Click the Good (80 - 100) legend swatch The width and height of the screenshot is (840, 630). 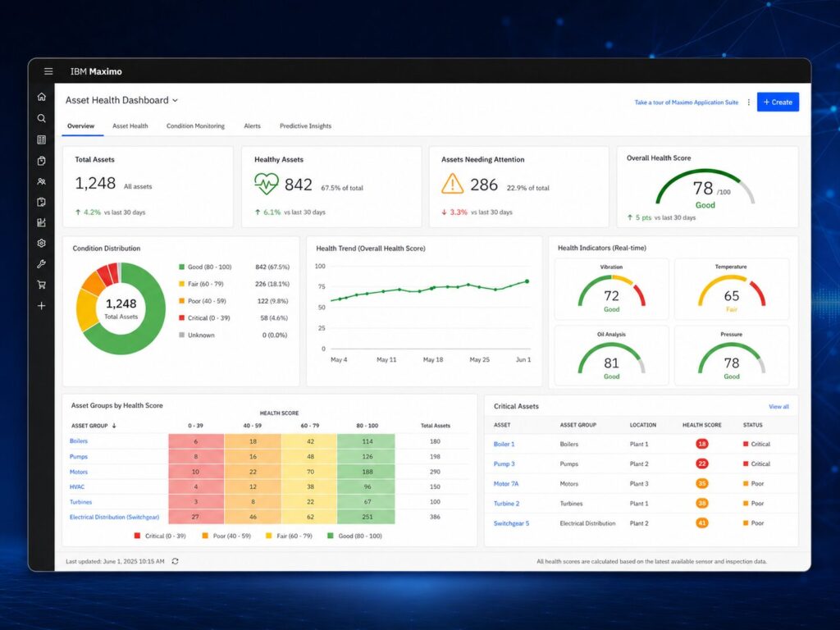pos(181,267)
